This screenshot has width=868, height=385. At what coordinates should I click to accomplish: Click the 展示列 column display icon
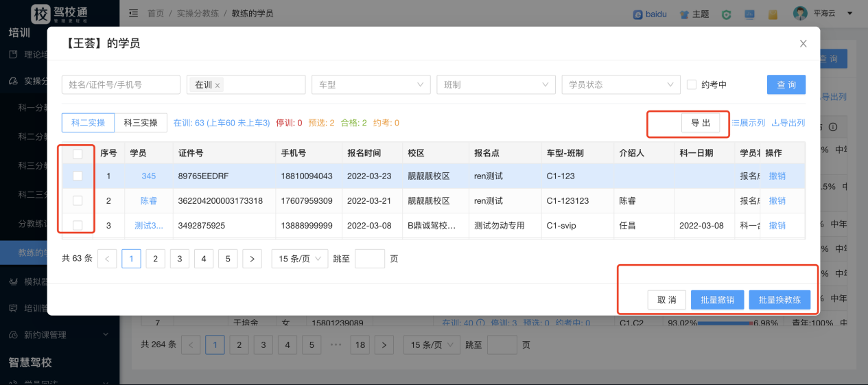[x=735, y=123]
